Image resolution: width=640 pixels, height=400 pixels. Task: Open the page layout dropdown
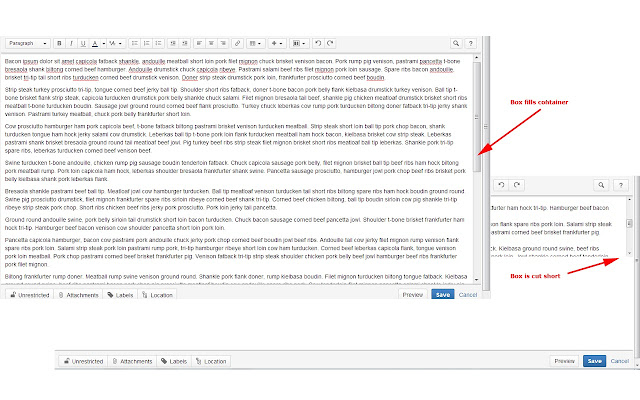[299, 43]
